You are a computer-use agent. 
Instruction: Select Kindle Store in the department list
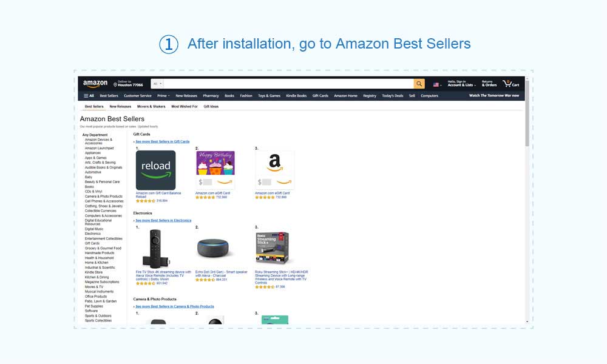tap(93, 272)
